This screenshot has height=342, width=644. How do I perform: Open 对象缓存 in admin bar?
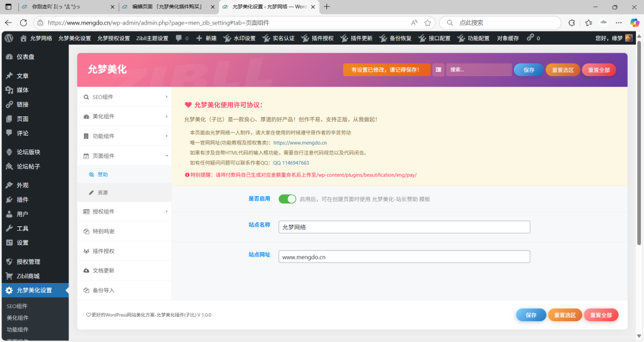[508, 38]
